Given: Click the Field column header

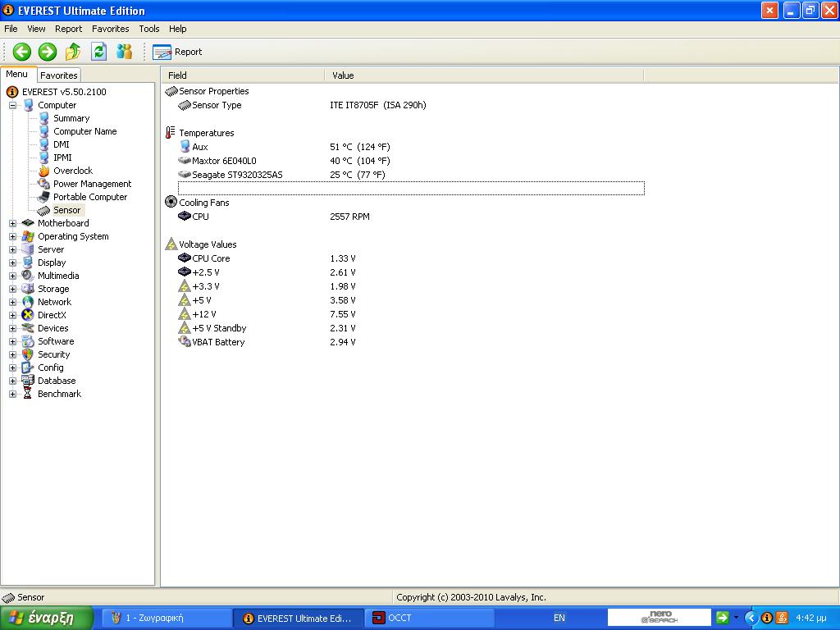Looking at the screenshot, I should click(x=243, y=75).
